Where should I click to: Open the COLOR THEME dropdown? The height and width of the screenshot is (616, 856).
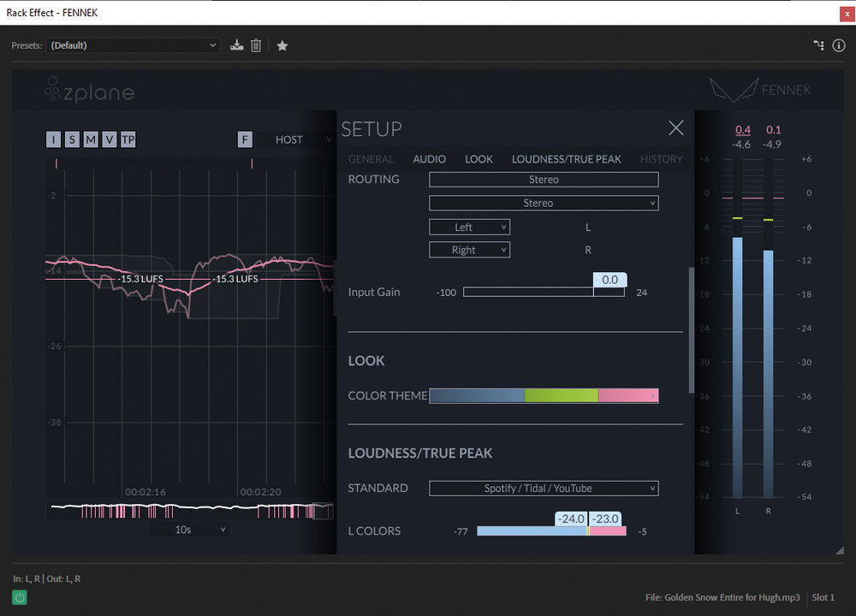[544, 395]
